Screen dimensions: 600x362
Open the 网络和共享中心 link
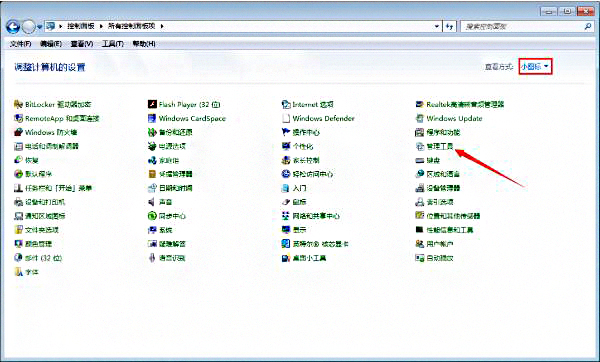[316, 216]
